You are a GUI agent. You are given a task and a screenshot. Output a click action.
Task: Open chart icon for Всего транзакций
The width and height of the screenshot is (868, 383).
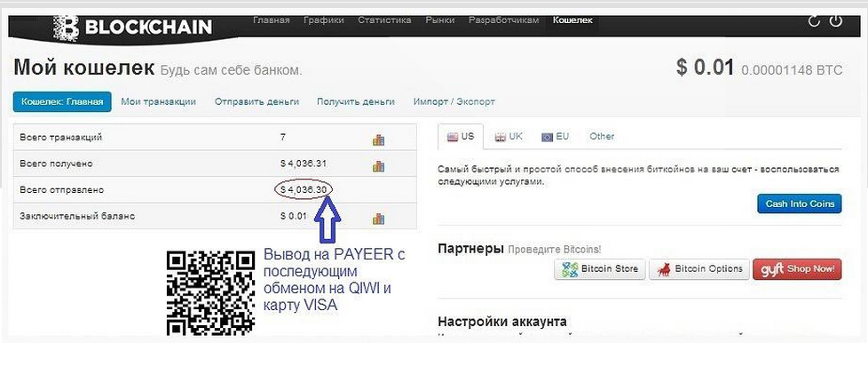379,140
